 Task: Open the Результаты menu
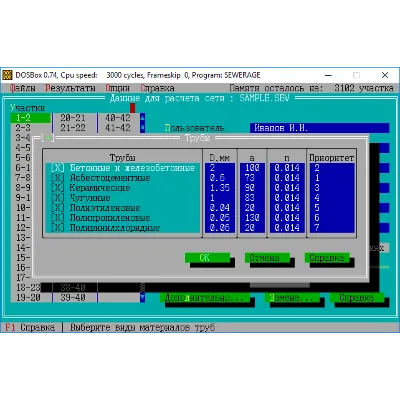[70, 88]
